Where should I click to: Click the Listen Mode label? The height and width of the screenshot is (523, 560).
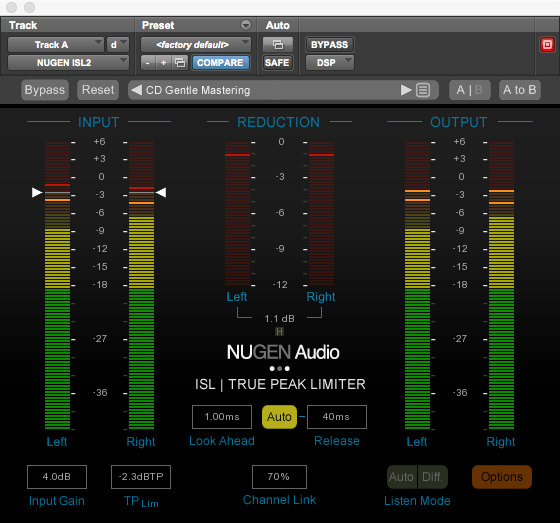[417, 501]
